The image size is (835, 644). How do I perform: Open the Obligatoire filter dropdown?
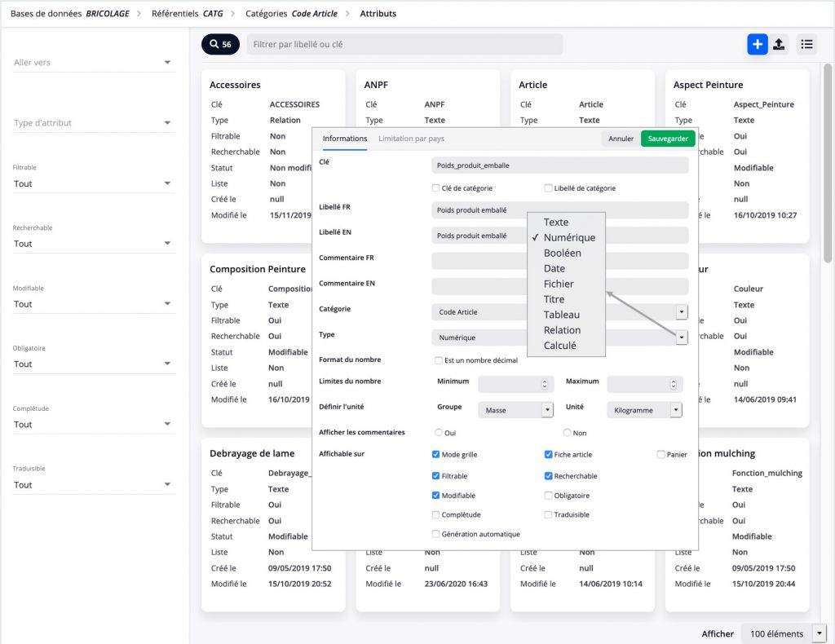94,364
